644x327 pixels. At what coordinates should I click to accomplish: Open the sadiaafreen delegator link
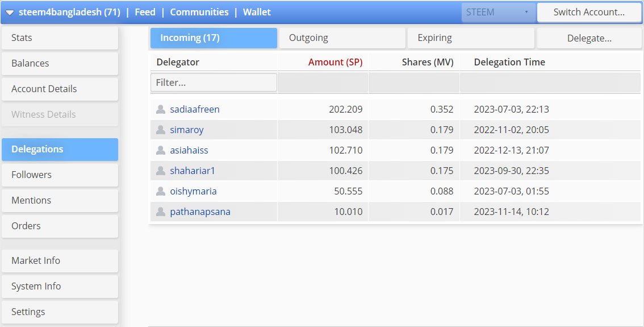point(195,109)
